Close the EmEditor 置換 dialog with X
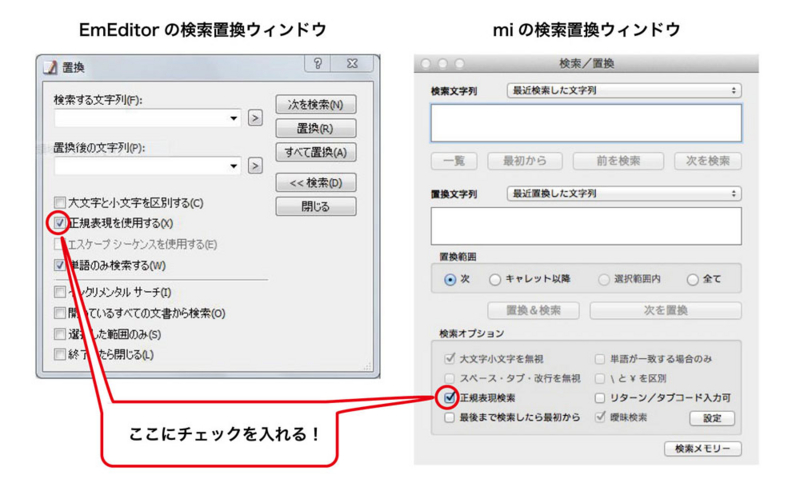This screenshot has width=800, height=491. [x=352, y=63]
